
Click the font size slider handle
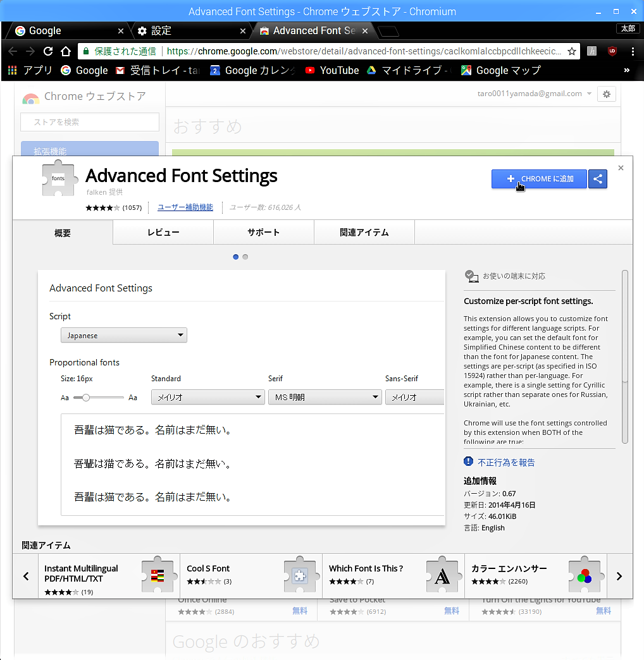coord(86,398)
